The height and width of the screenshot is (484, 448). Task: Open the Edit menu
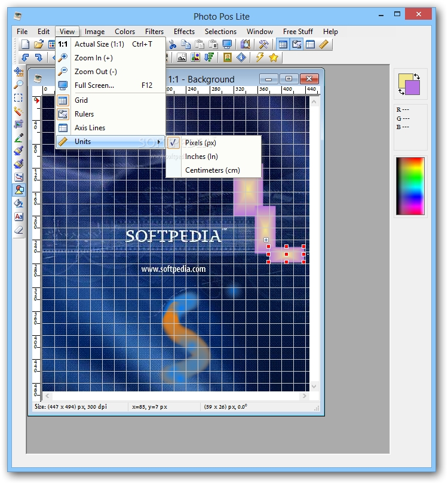pyautogui.click(x=44, y=32)
